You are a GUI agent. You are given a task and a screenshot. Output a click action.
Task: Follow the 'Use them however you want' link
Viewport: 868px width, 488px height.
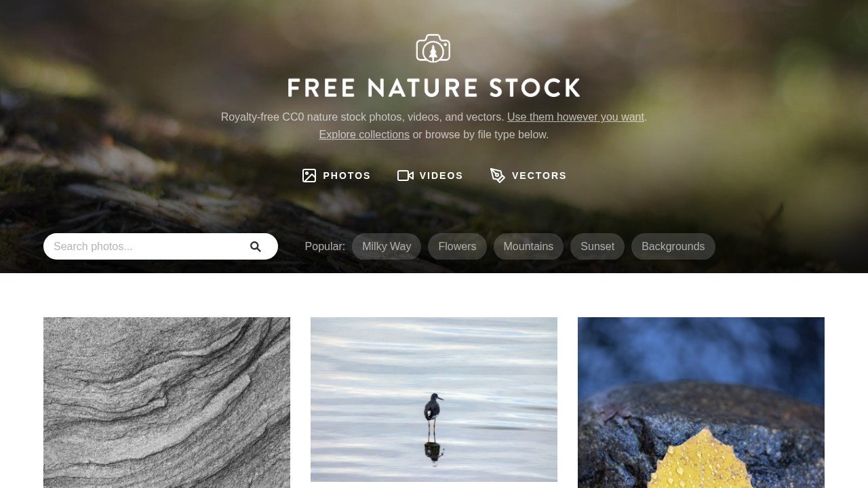point(576,117)
